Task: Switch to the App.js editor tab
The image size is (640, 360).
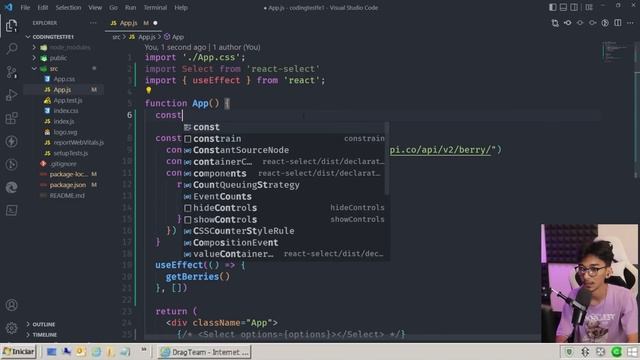Action: [133, 23]
